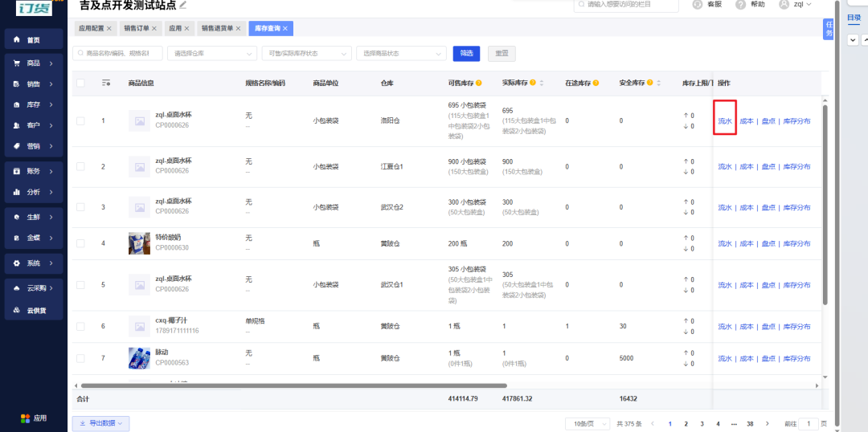
Task: Click the column settings icon in table header
Action: pos(106,83)
